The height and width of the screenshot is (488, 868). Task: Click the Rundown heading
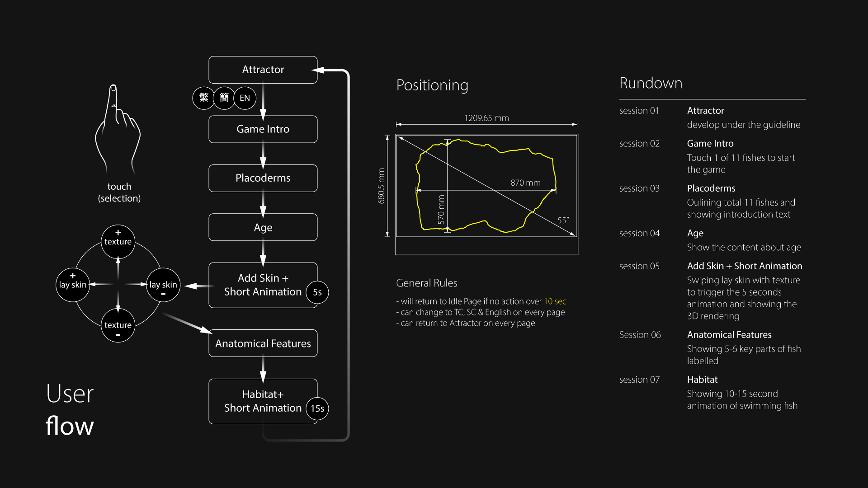[651, 83]
